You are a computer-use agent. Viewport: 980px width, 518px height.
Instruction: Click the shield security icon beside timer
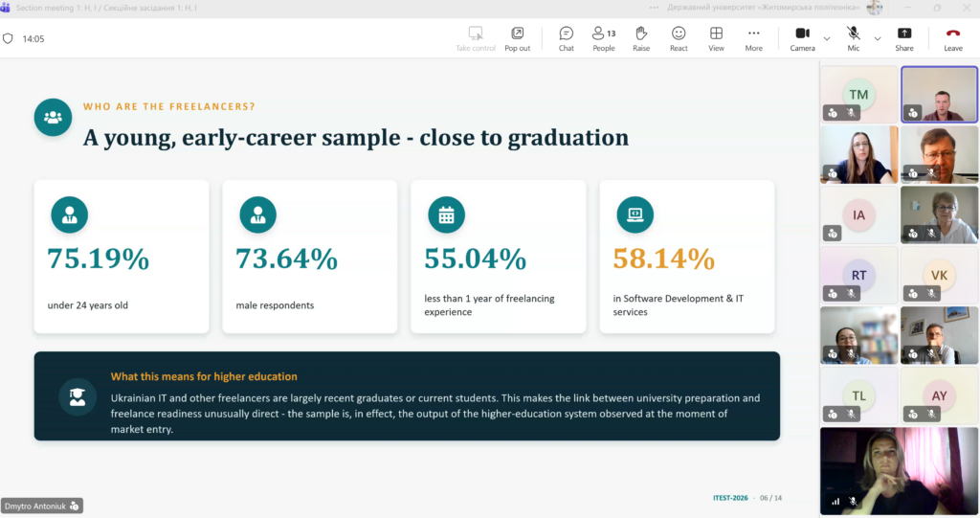pyautogui.click(x=8, y=39)
